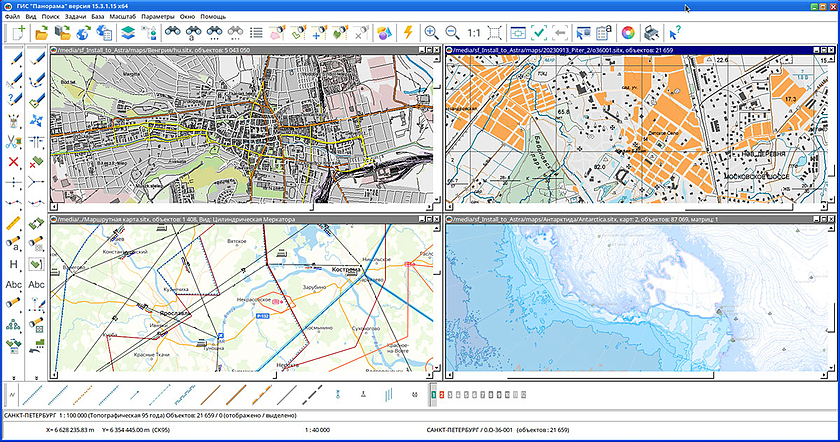
Task: Click the question-mark help pointer icon
Action: [676, 34]
